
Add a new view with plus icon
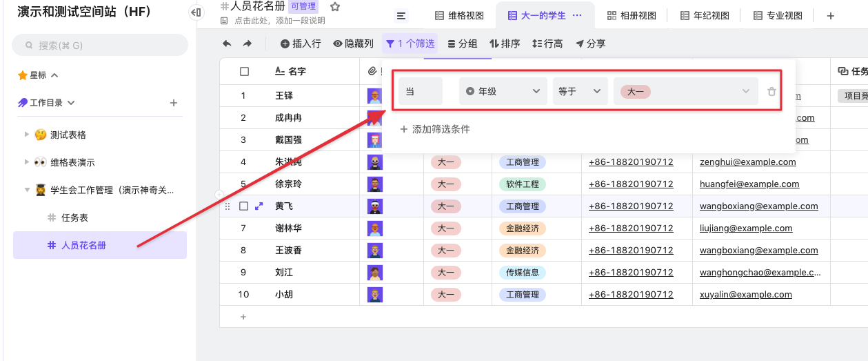point(830,16)
